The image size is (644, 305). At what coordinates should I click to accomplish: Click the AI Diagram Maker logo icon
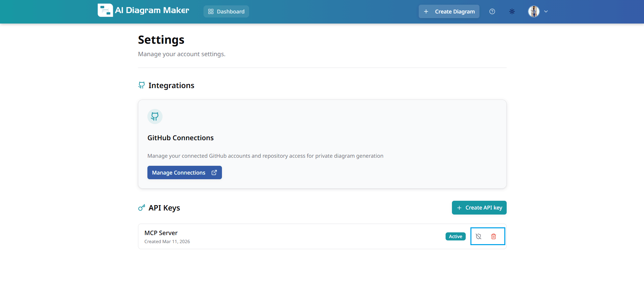click(x=105, y=10)
